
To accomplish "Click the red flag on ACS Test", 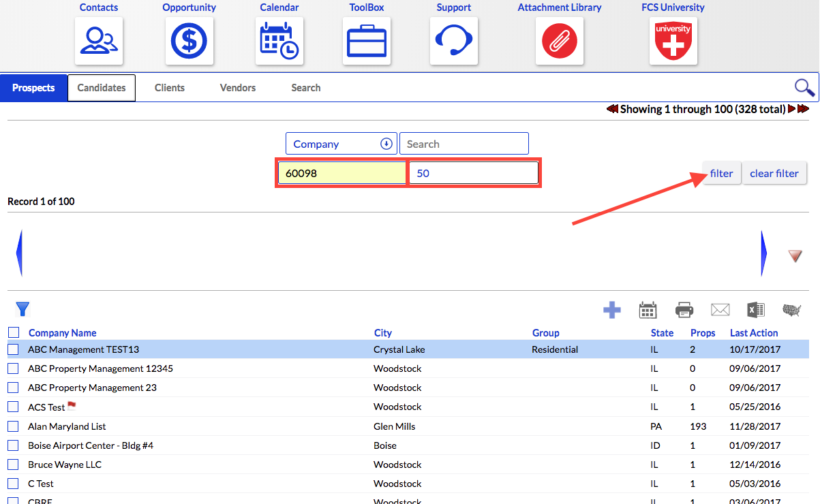I will pos(72,405).
